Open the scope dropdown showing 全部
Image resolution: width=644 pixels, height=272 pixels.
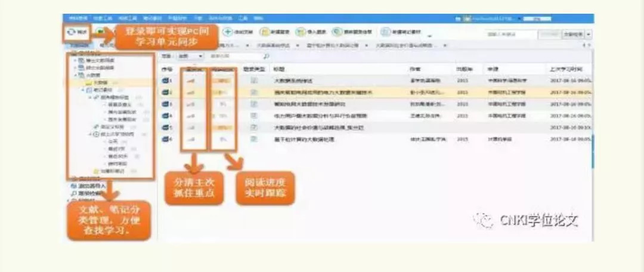coord(190,56)
